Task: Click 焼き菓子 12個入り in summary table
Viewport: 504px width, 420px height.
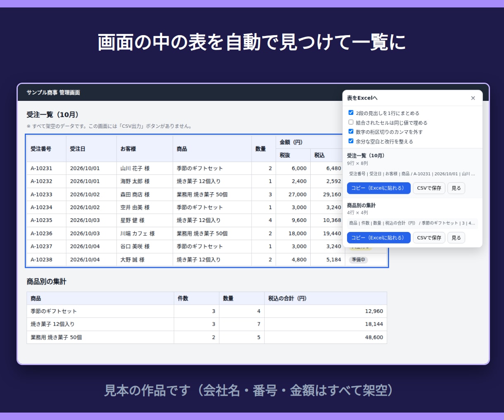Action: [x=52, y=324]
